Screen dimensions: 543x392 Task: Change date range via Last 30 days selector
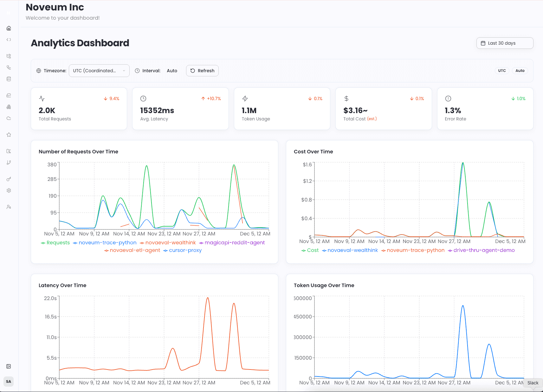tap(505, 43)
